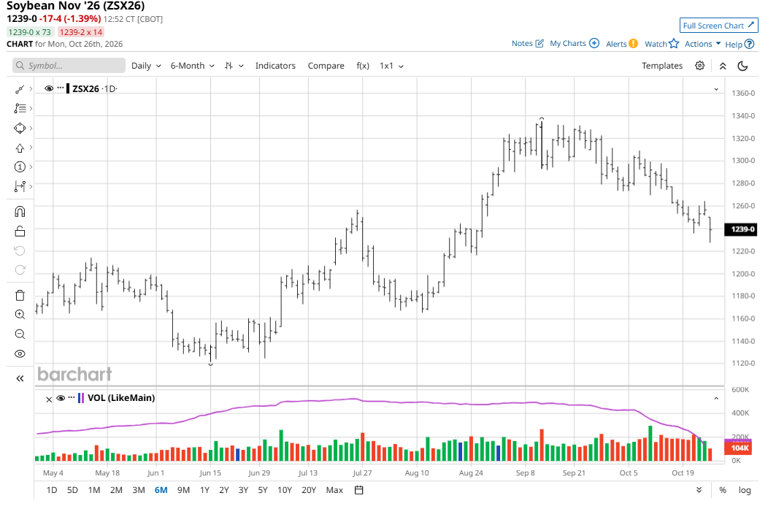Viewport: 768px width, 512px height.
Task: Toggle VOL indicator visibility eye
Action: point(61,398)
